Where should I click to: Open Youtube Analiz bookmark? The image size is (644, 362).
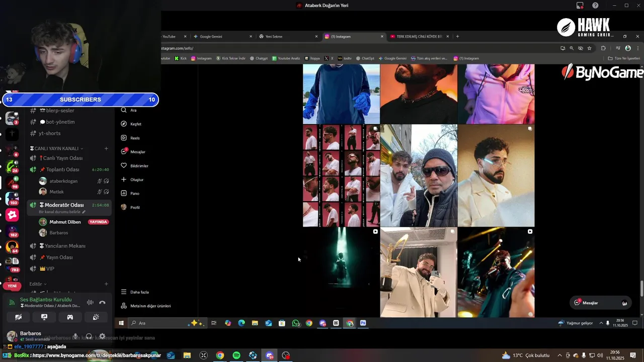286,58
